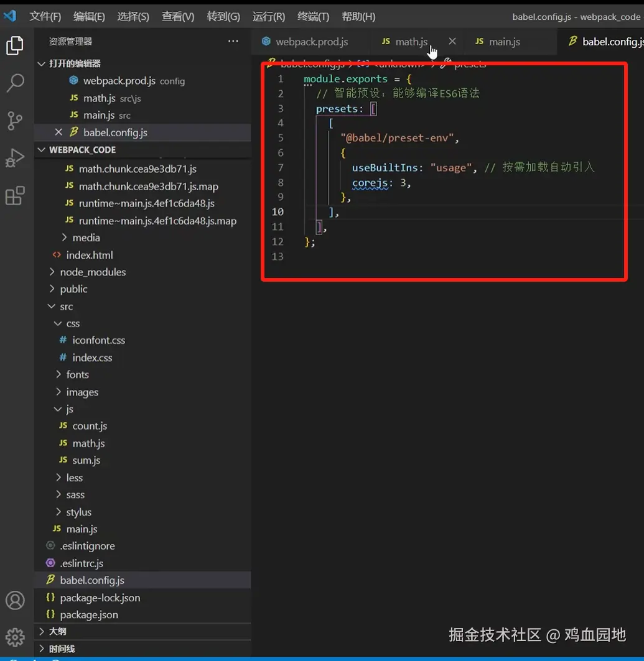This screenshot has height=661, width=644.
Task: Open iconfont.css file
Action: (143, 340)
